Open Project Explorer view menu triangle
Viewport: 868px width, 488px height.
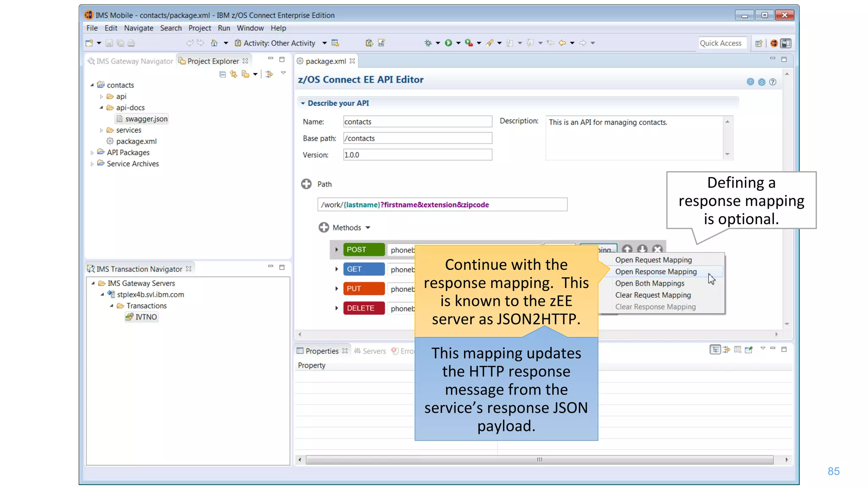(284, 73)
